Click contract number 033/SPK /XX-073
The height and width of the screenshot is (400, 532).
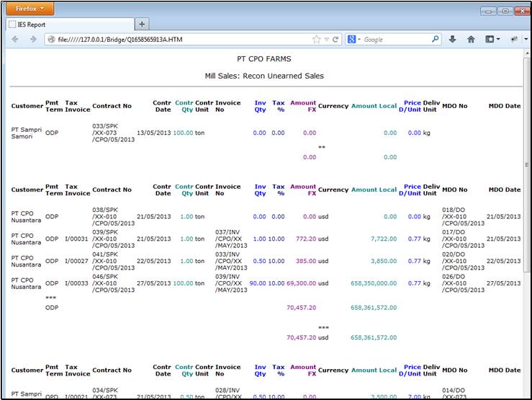pyautogui.click(x=113, y=133)
